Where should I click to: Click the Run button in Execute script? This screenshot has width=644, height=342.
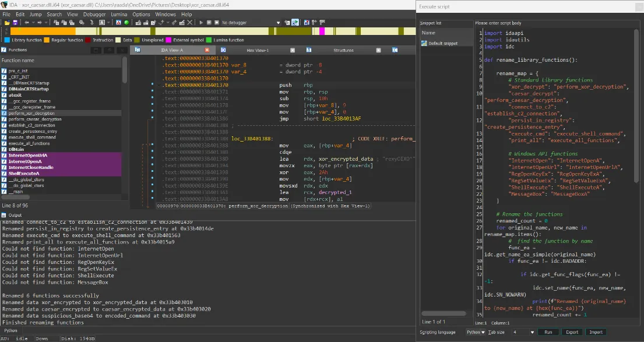548,332
